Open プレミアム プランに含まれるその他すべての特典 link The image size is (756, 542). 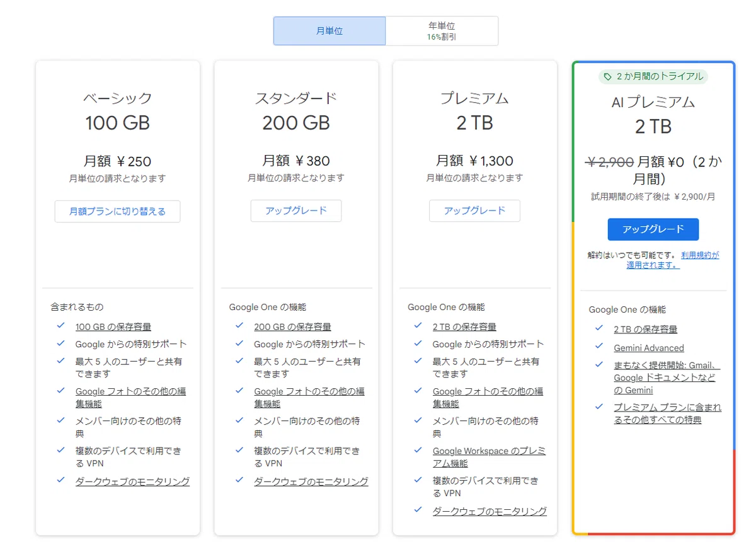668,413
